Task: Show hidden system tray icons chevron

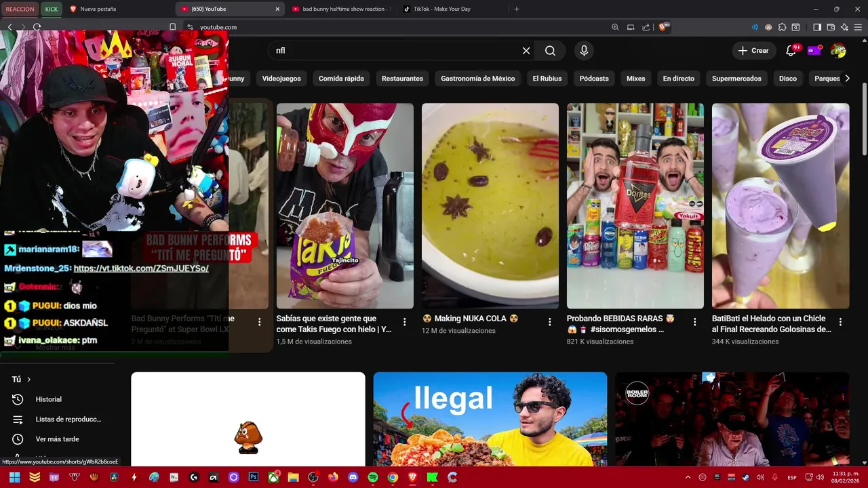Action: pos(688,477)
